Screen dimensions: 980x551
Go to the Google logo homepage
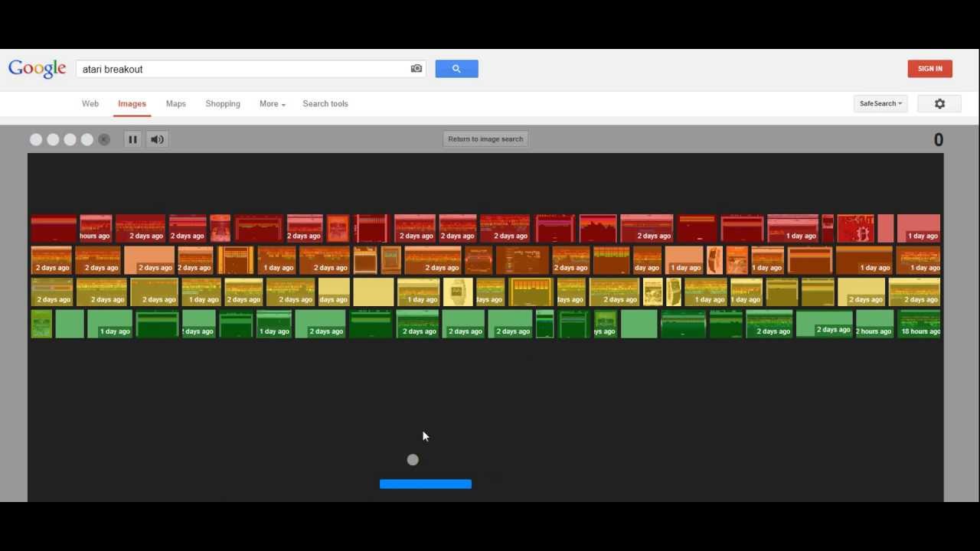pos(38,69)
